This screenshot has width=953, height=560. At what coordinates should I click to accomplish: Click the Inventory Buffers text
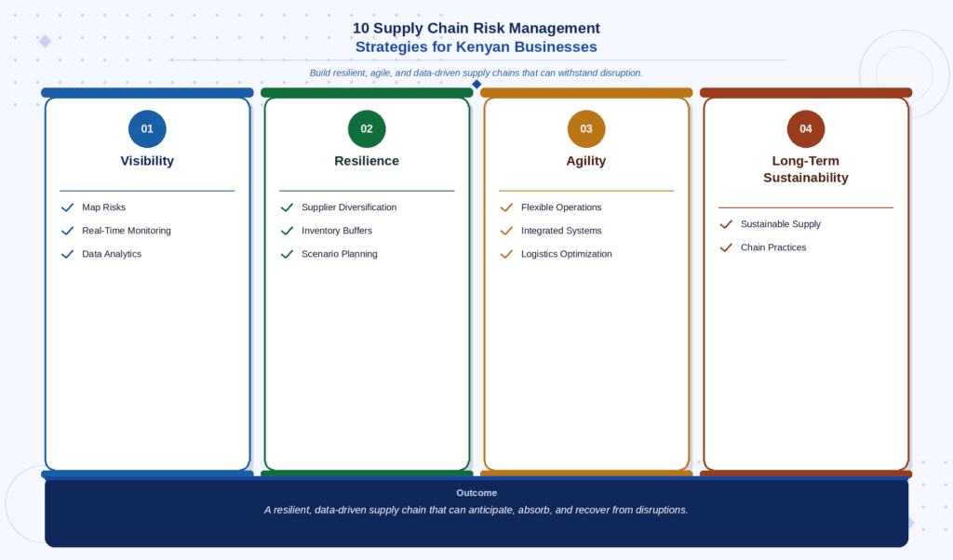(x=337, y=231)
